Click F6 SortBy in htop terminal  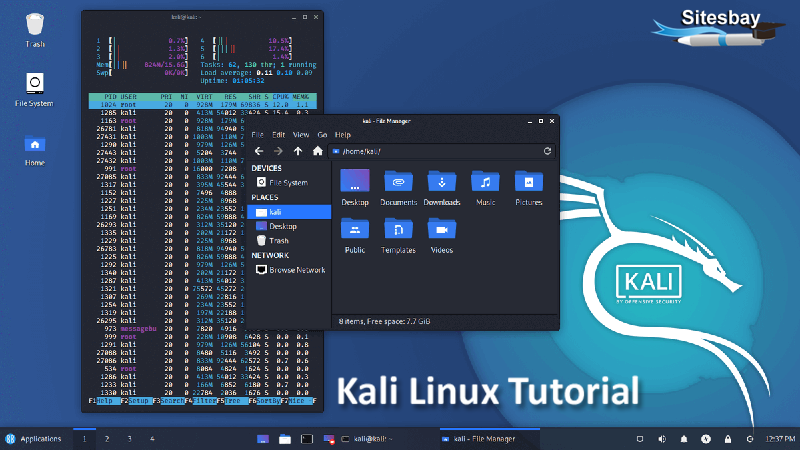[x=264, y=401]
